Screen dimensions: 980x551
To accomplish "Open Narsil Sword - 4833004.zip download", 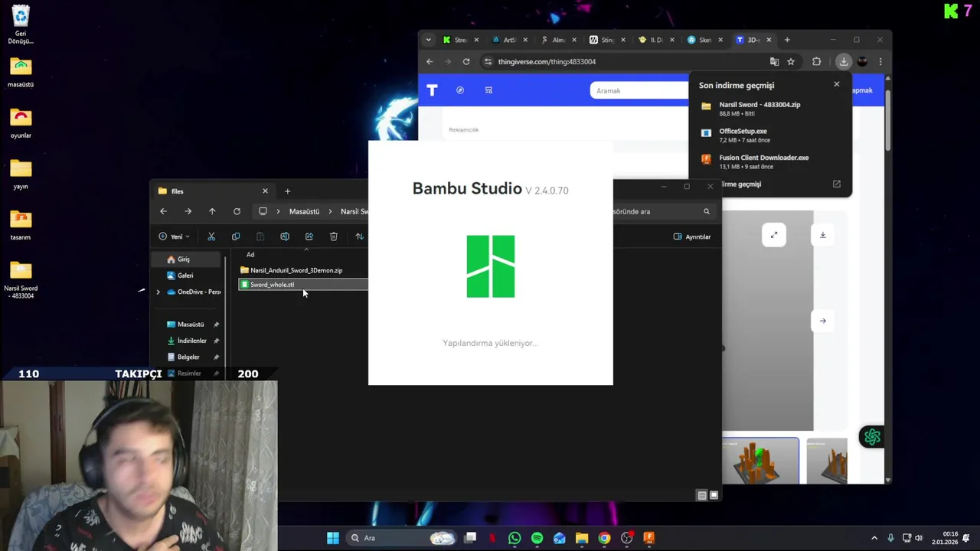I will (770, 109).
